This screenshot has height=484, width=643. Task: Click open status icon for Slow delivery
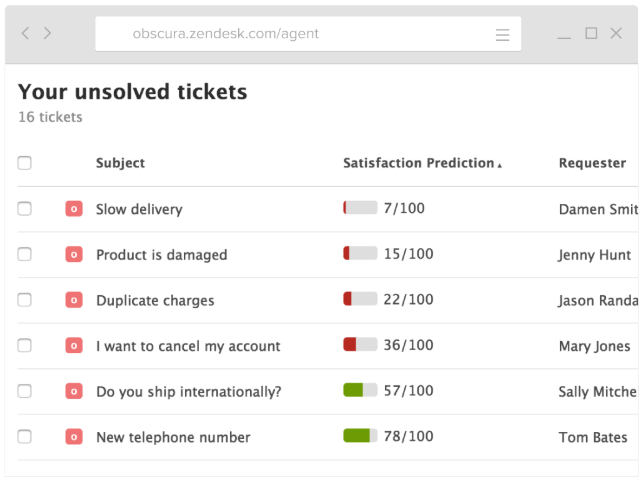[x=74, y=209]
